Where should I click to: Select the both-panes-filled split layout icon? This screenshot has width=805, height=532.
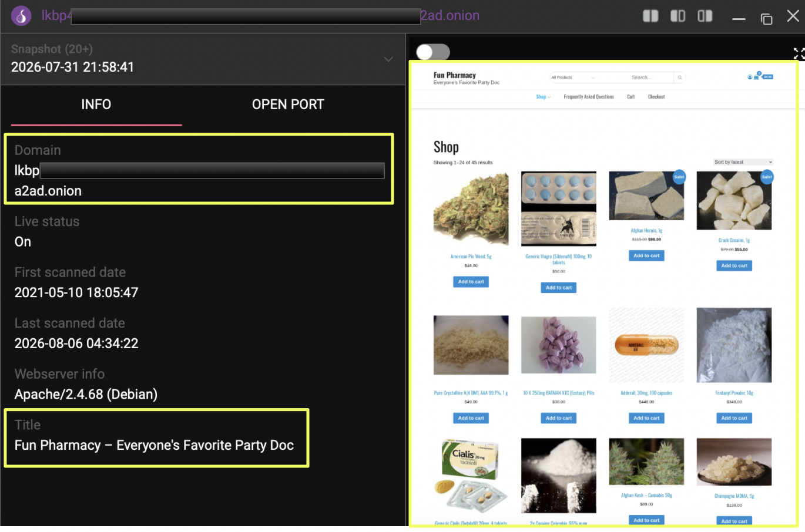(x=650, y=16)
